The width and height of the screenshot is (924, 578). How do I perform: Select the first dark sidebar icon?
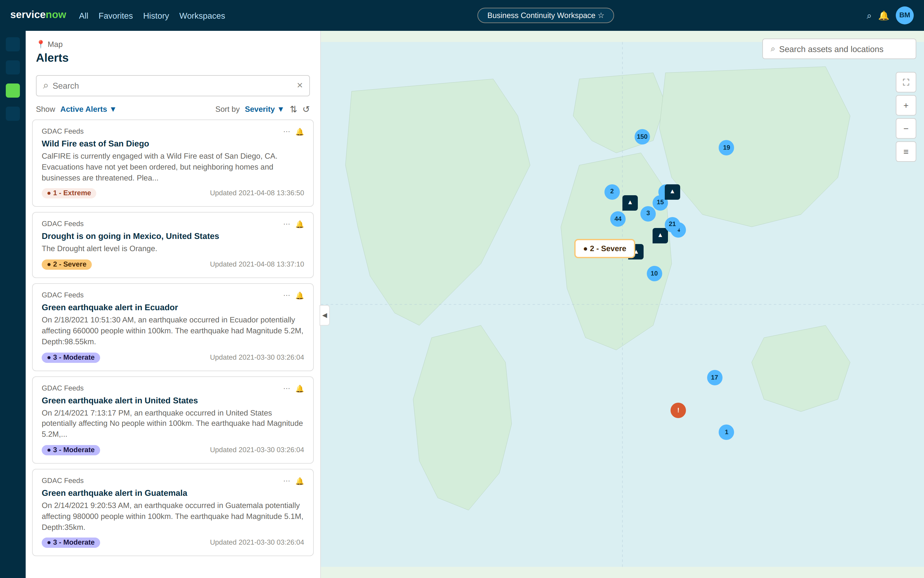[13, 44]
